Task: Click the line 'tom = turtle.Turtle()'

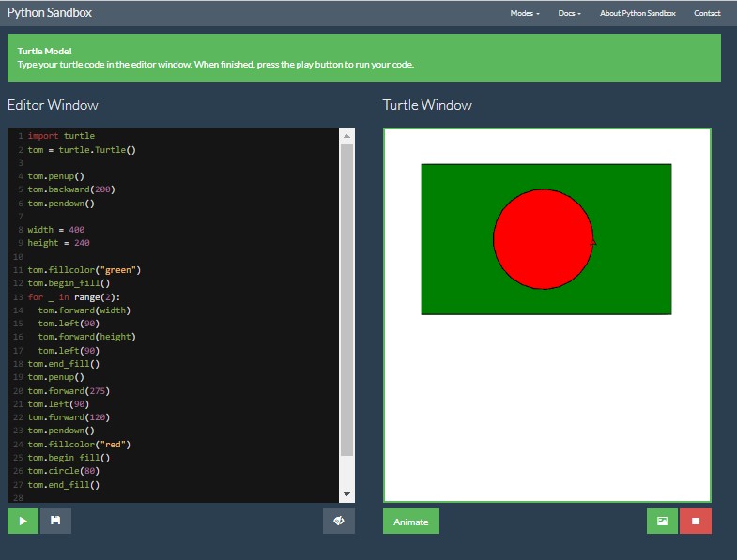Action: [82, 150]
